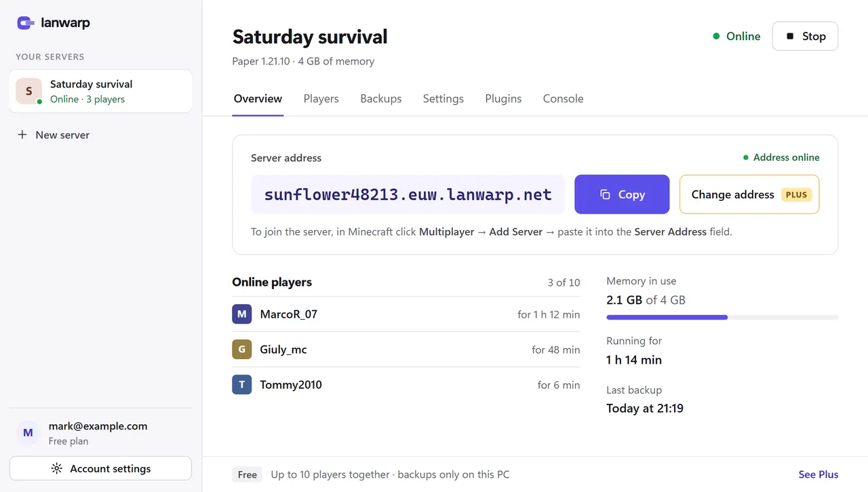Click the MarcoR_07 player name
Viewport: 868px width, 492px height.
point(289,314)
